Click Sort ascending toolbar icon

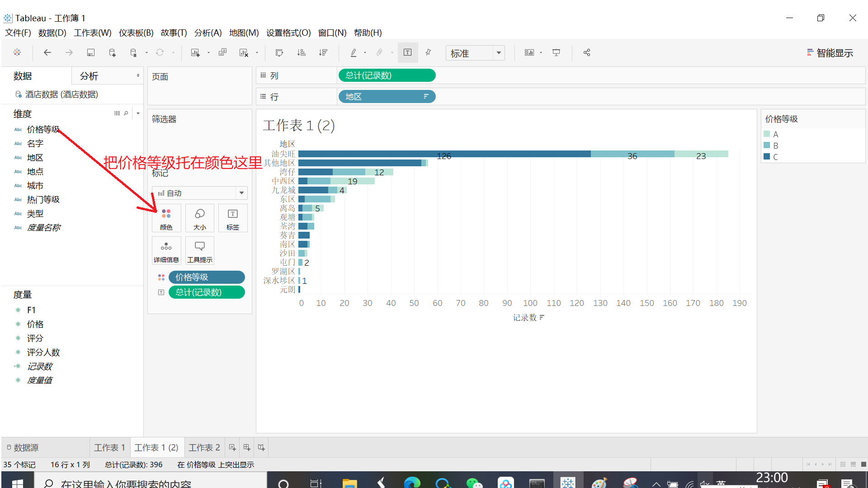click(x=302, y=53)
